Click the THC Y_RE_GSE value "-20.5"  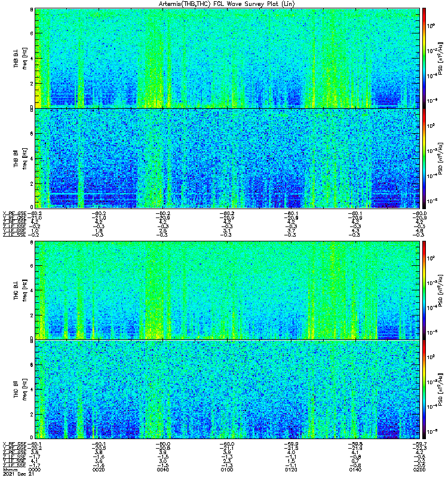coord(99,449)
